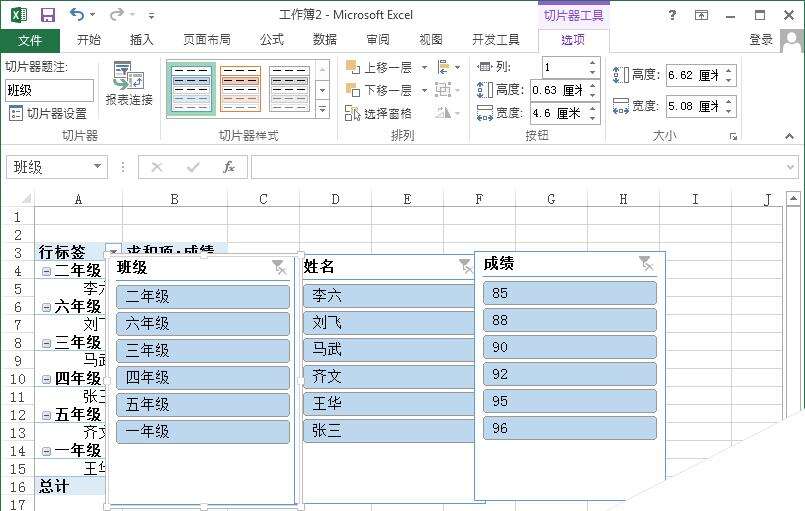Clear filter icon on 班级 slicer
The width and height of the screenshot is (805, 511).
[279, 267]
